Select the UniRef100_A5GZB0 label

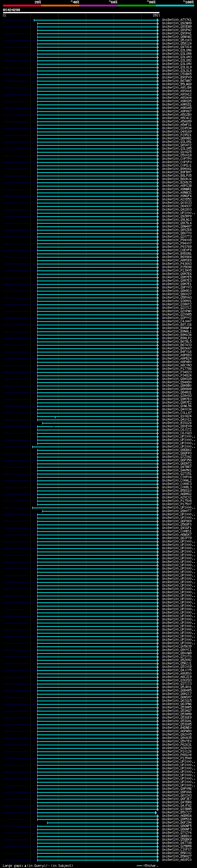pos(176,115)
